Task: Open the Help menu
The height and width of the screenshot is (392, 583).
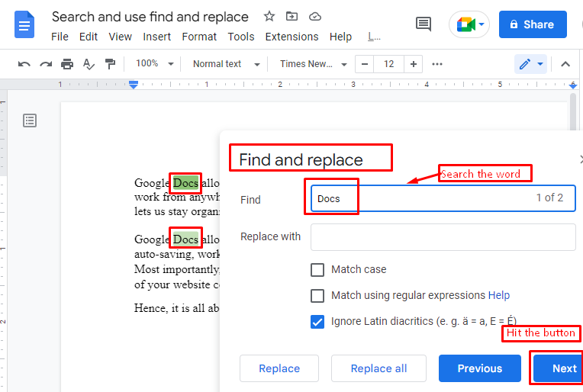Action: pyautogui.click(x=340, y=37)
